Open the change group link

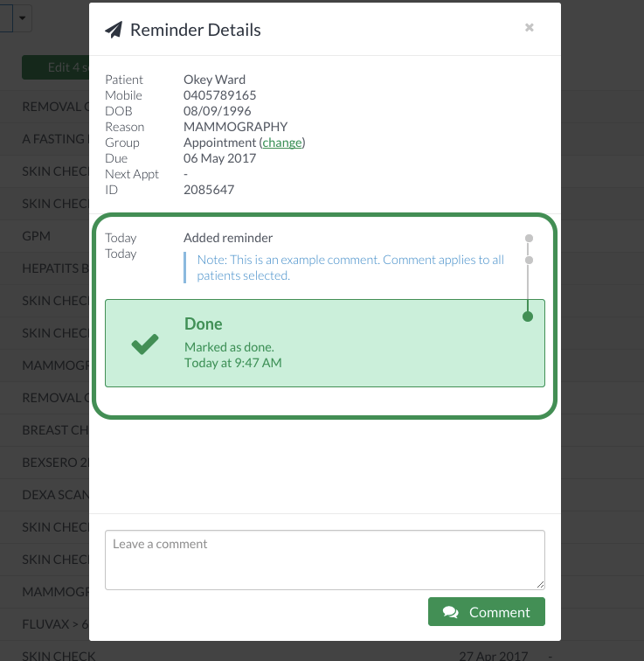[282, 143]
